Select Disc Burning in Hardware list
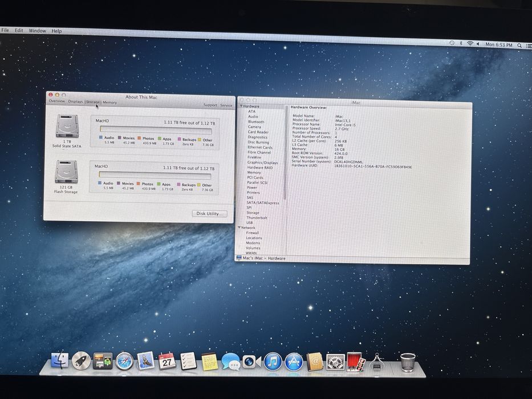The width and height of the screenshot is (532, 399). (x=258, y=142)
